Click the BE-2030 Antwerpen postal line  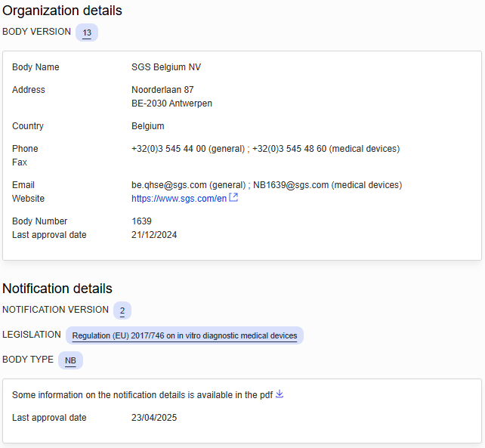pos(171,104)
